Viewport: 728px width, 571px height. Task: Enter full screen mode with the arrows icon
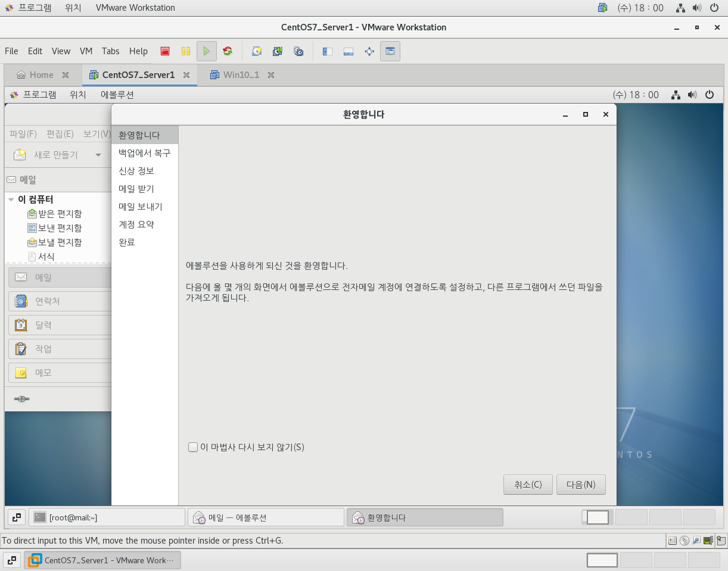369,51
